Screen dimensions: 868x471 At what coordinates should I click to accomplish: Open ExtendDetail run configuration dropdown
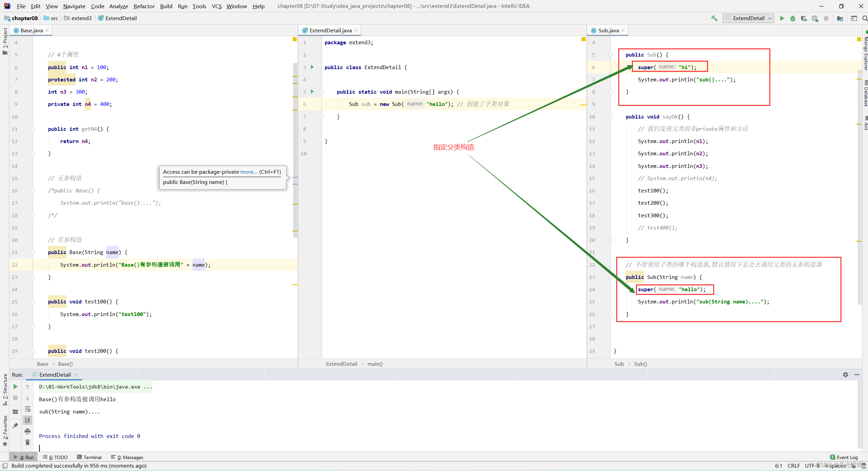(748, 18)
